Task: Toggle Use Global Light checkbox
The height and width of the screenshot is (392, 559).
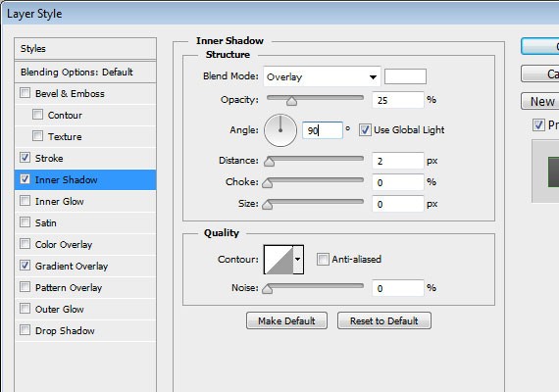Action: (365, 130)
